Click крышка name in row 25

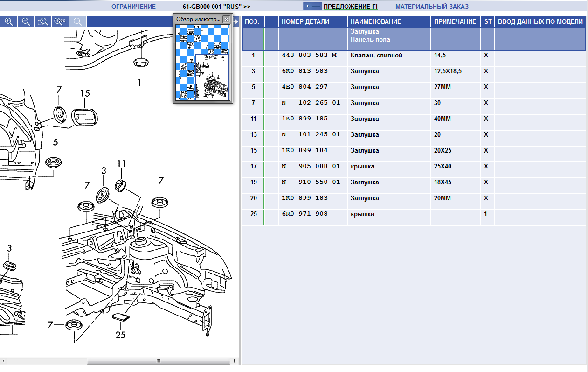362,214
